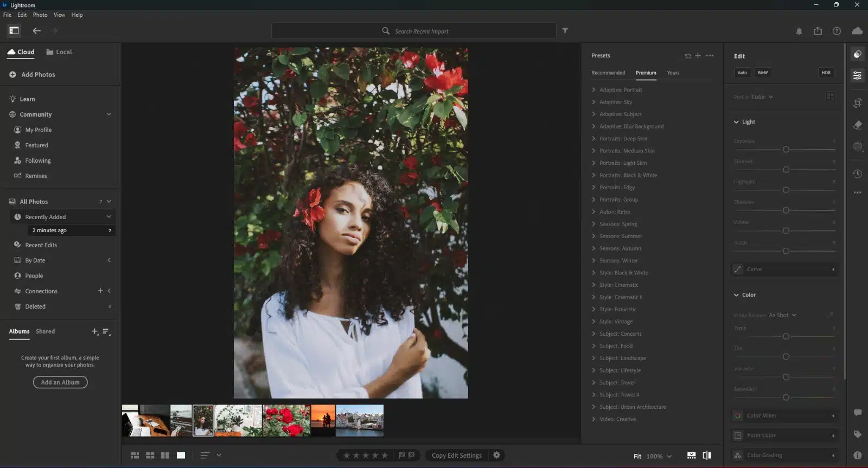Viewport: 868px width, 468px height.
Task: Open the keywords tag icon
Action: coord(857,434)
